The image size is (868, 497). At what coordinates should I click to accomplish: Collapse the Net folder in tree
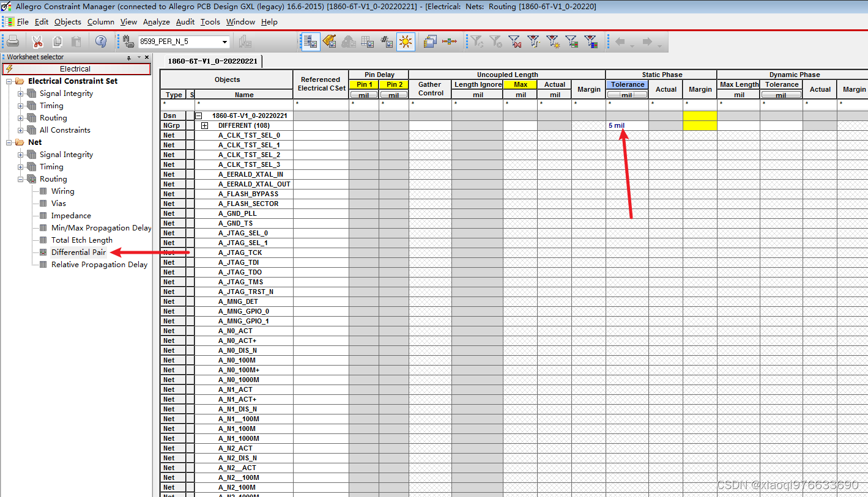pos(9,142)
